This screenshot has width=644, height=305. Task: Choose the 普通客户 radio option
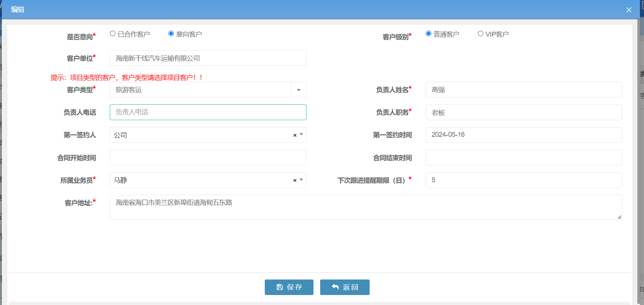click(429, 34)
